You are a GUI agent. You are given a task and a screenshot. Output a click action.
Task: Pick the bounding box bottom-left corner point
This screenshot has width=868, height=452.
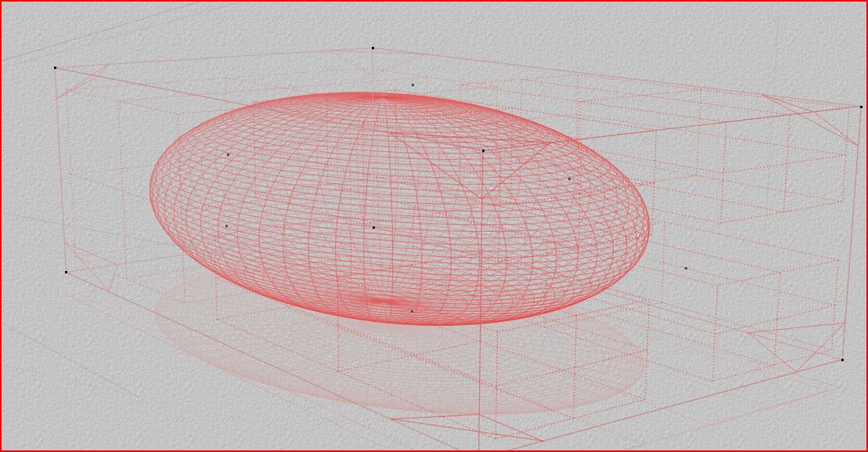66,272
